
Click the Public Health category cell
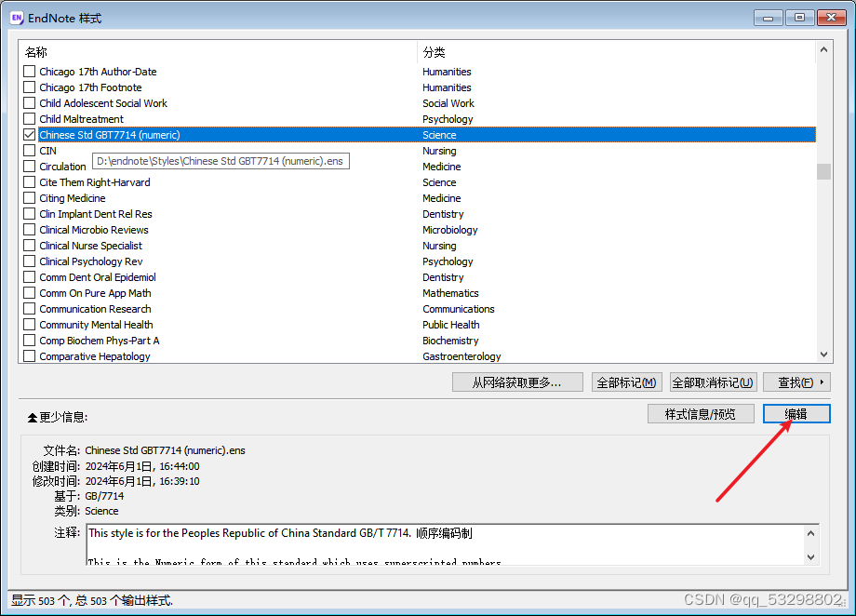451,325
